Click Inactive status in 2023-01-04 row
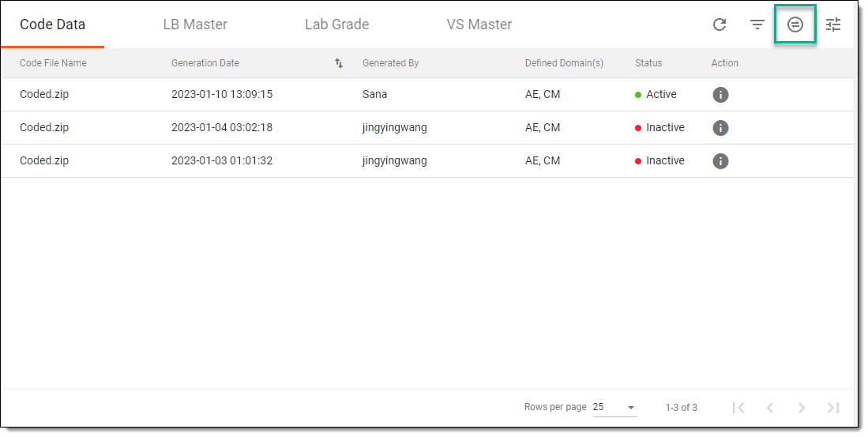Screen dimensions: 868x437 665,127
